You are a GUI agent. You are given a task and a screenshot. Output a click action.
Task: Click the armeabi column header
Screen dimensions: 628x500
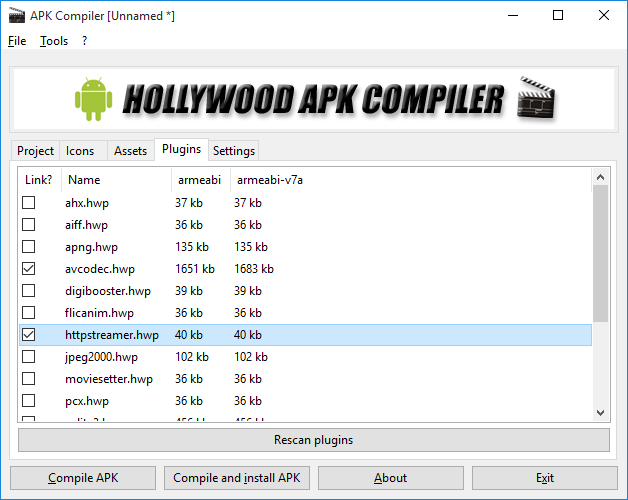point(201,180)
